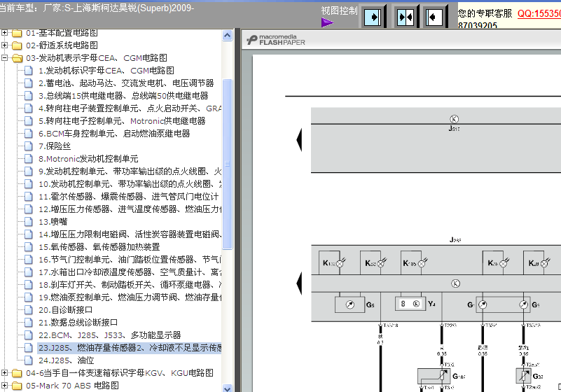Click the document icon beside 20.自诊断接口
Image resolution: width=561 pixels, height=392 pixels.
tap(29, 309)
